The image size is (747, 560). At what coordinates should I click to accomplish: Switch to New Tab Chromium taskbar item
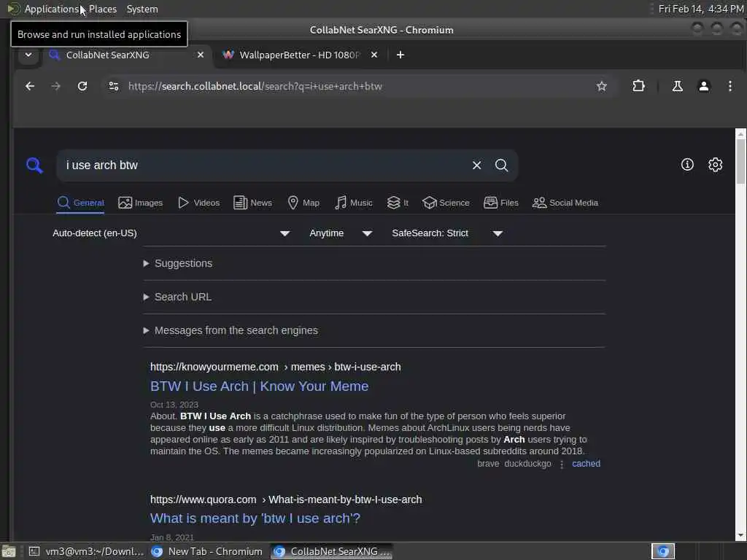tap(206, 551)
